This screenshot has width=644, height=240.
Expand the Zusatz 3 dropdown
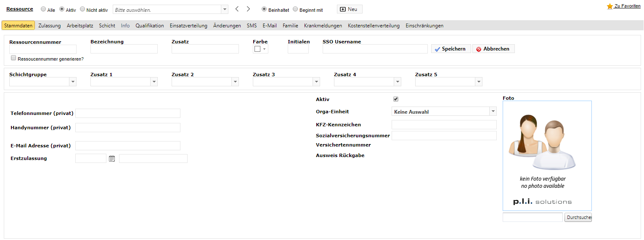coord(316,82)
